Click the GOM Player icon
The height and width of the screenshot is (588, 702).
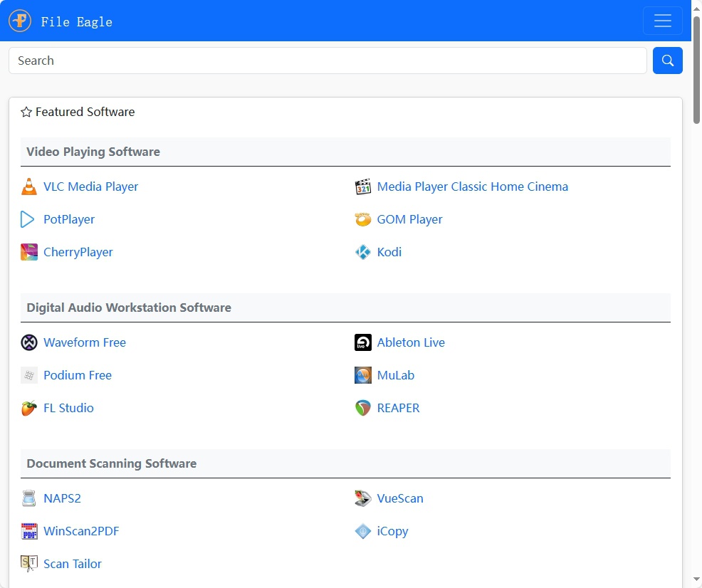pos(363,219)
